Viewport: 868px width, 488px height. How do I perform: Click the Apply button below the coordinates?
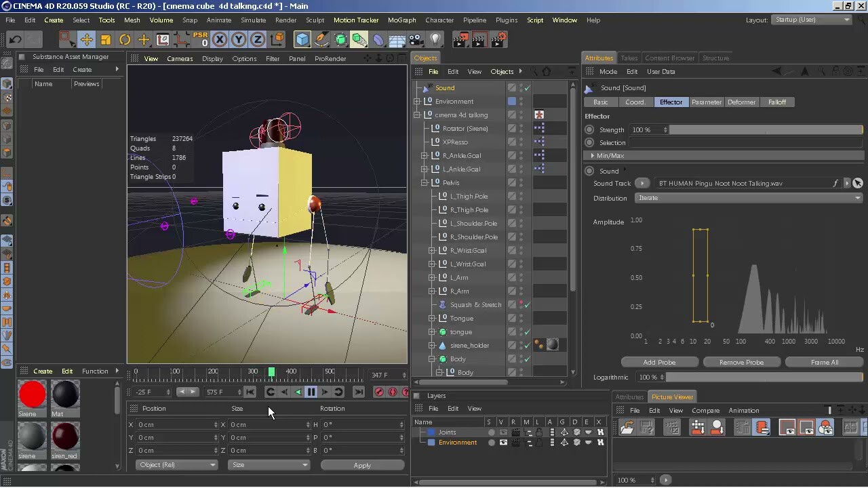click(x=362, y=465)
